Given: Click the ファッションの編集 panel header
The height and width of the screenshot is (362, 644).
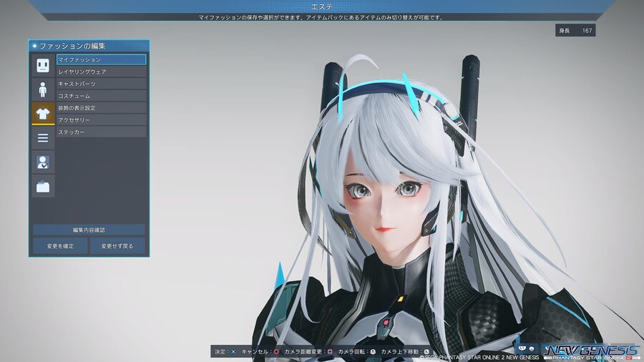Looking at the screenshot, I should click(x=89, y=46).
